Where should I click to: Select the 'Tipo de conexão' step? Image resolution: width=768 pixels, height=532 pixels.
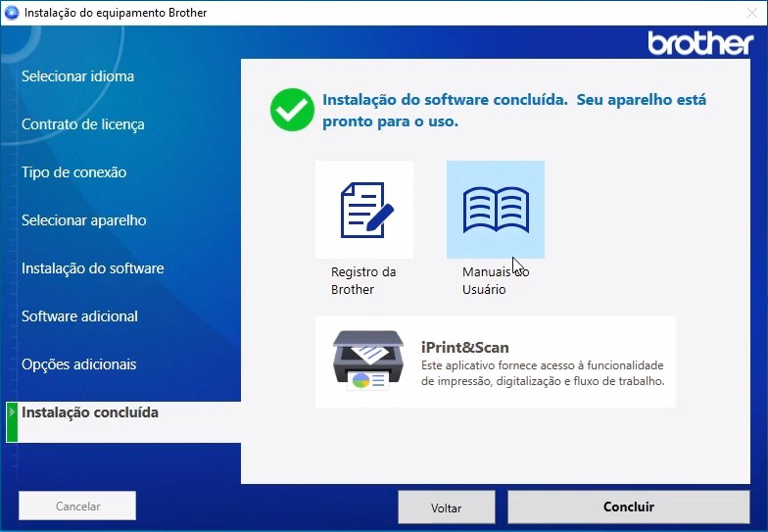74,172
